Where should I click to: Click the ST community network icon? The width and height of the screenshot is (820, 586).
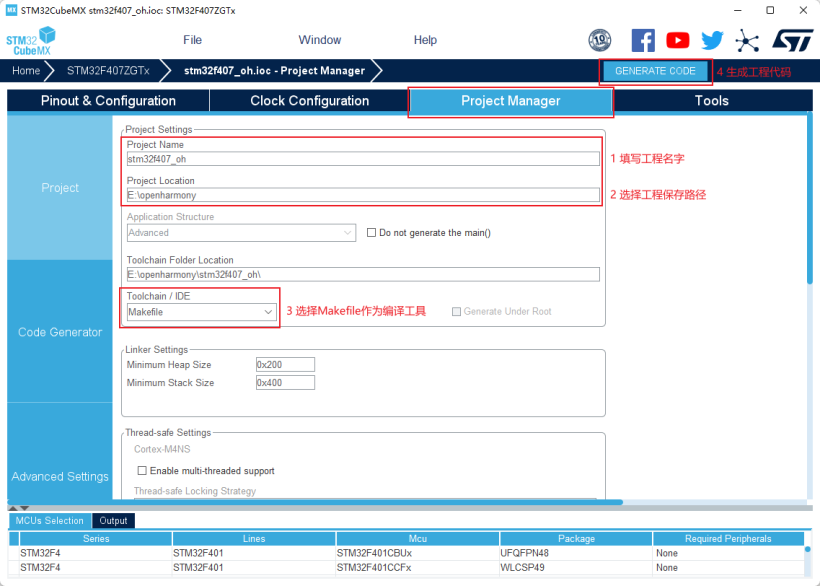point(746,40)
